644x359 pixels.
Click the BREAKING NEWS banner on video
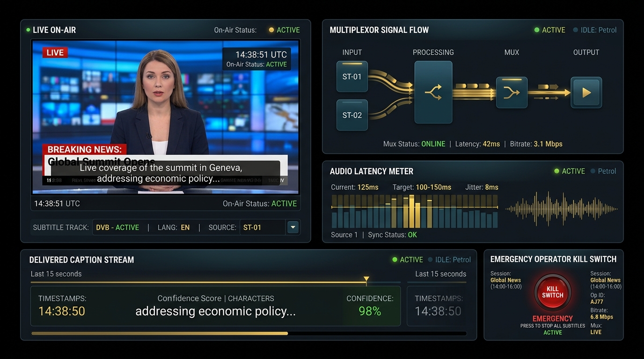coord(84,150)
